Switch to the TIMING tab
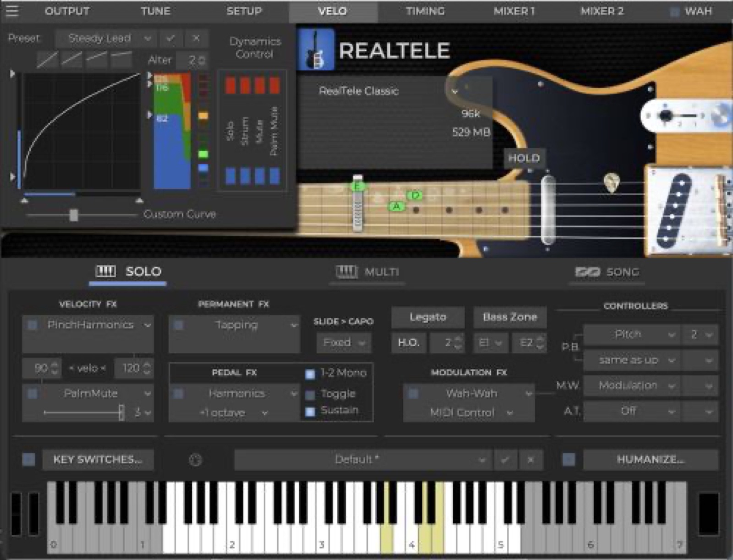The image size is (733, 560). pos(425,11)
